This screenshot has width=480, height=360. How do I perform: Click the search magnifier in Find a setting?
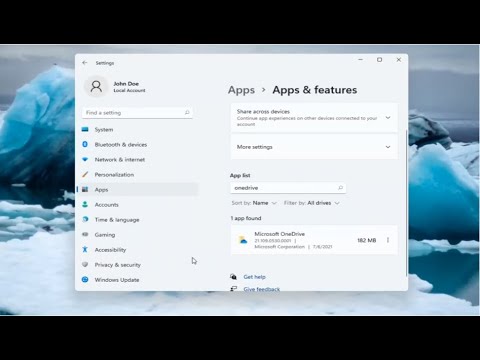(x=187, y=113)
